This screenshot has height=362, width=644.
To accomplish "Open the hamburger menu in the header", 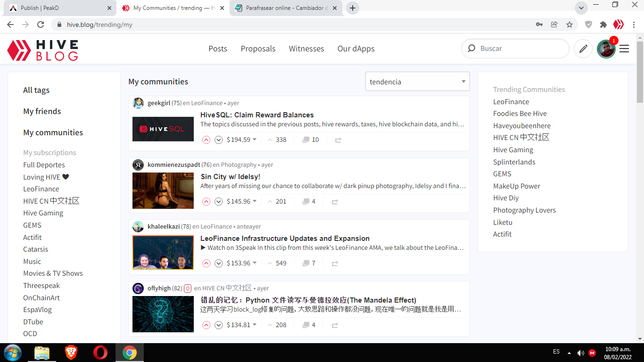I will (x=624, y=49).
